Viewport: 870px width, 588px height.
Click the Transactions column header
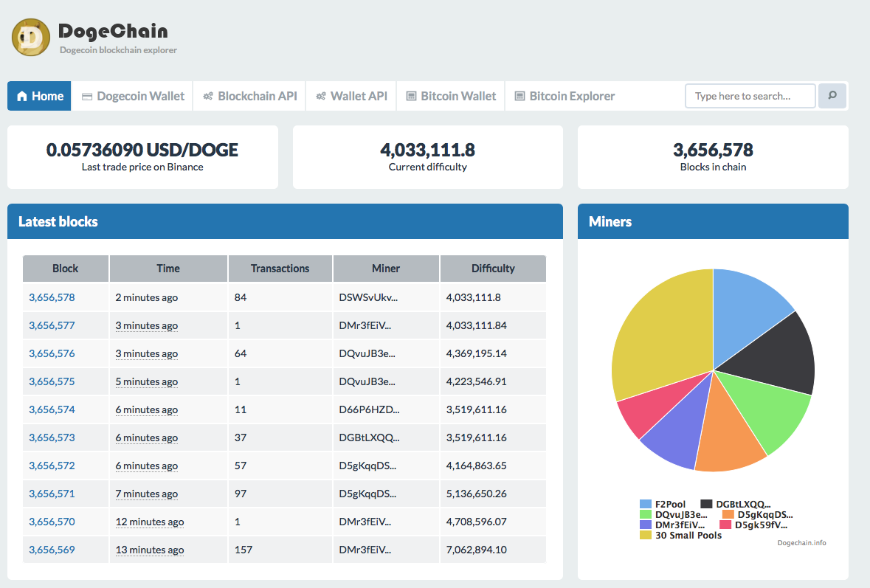(280, 269)
